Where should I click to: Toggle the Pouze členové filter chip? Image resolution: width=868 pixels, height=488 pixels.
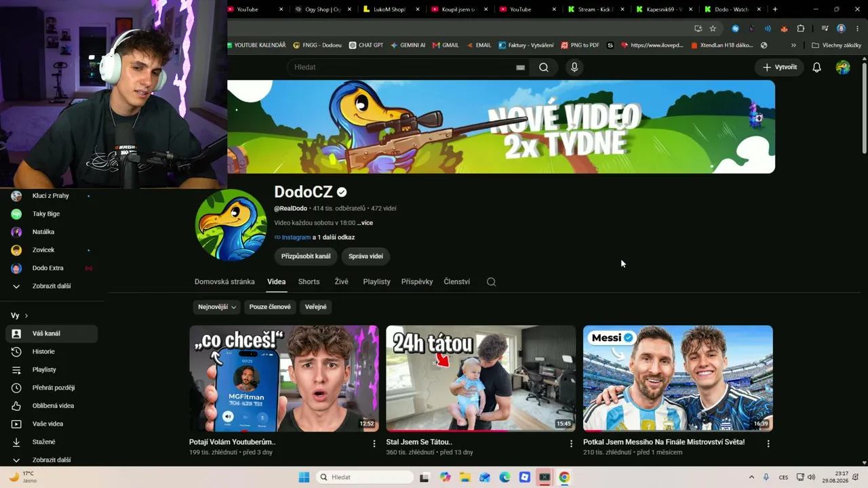270,307
